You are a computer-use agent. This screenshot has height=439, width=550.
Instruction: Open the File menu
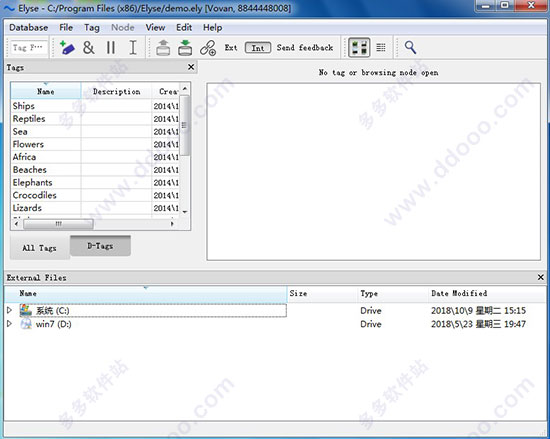[x=66, y=27]
